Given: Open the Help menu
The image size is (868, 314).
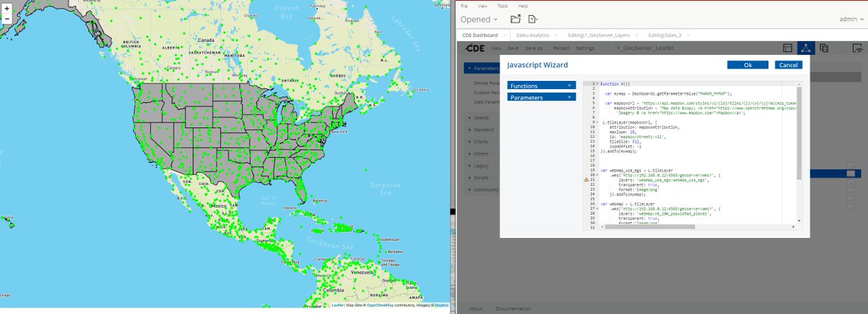Looking at the screenshot, I should [522, 5].
